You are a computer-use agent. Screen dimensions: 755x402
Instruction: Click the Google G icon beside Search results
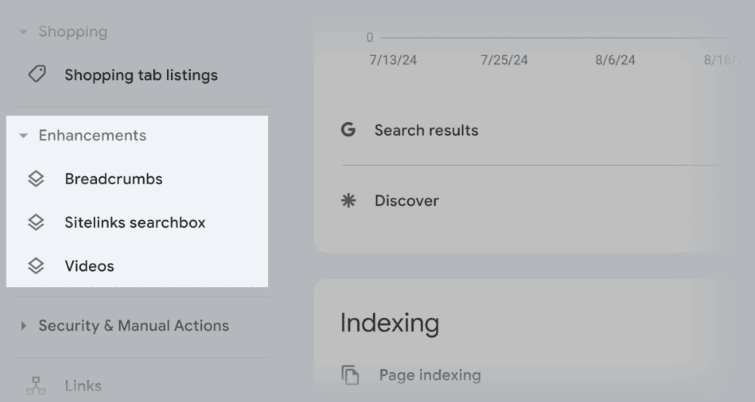(348, 130)
